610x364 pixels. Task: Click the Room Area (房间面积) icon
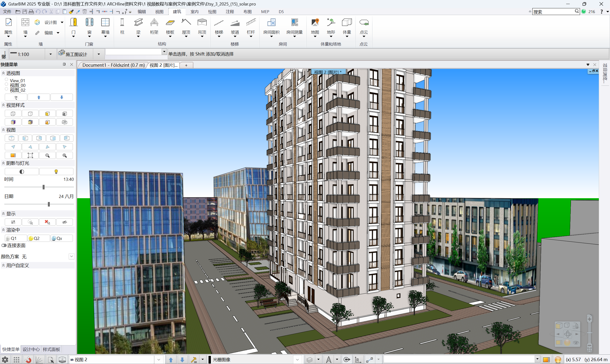(x=271, y=23)
